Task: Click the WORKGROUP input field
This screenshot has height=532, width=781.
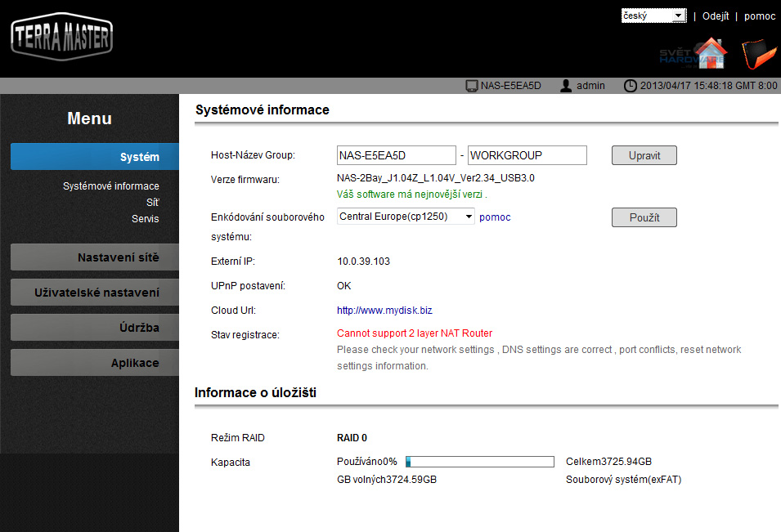Action: click(527, 155)
